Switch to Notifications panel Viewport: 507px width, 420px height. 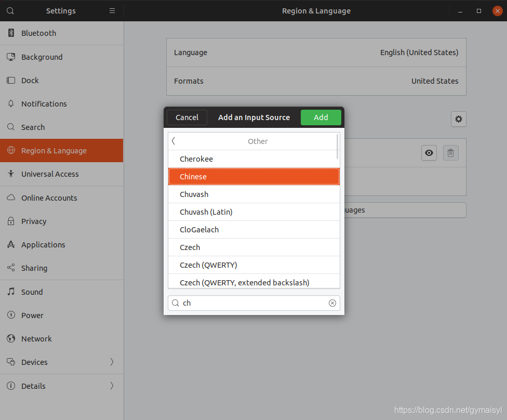tap(62, 103)
